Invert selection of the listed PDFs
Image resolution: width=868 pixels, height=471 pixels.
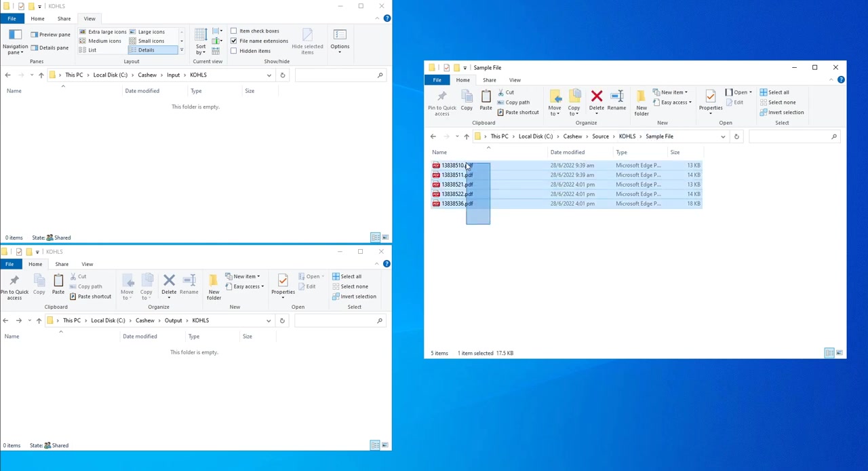[x=786, y=112]
